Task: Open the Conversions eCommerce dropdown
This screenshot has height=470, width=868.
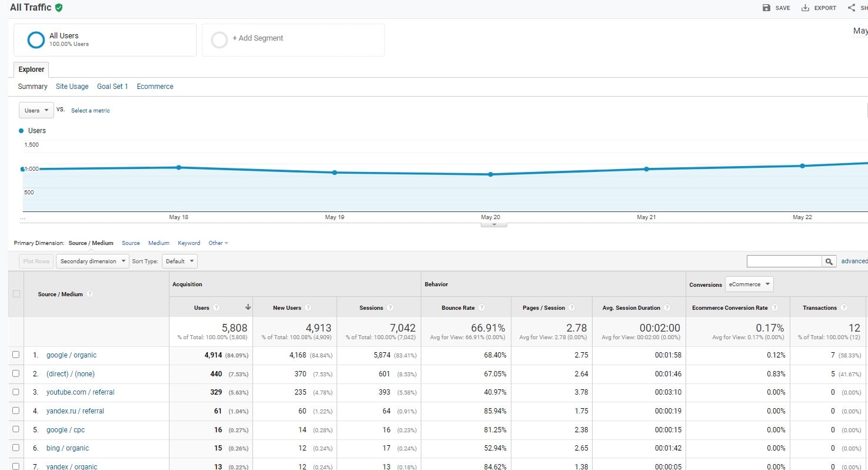Action: click(x=749, y=284)
